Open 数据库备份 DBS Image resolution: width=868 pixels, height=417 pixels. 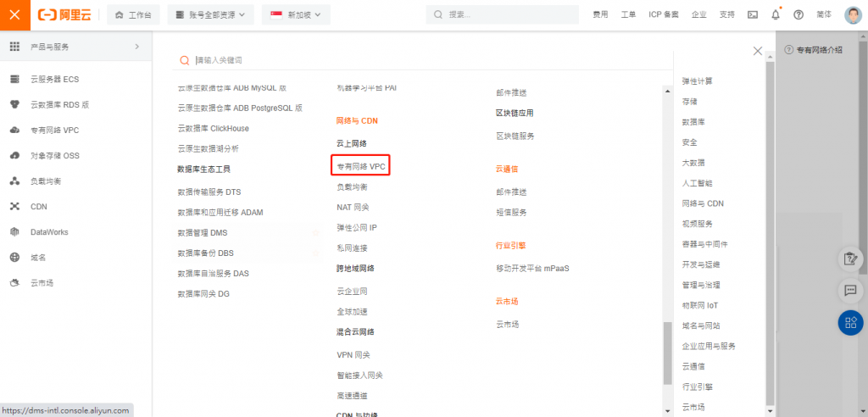pyautogui.click(x=205, y=253)
